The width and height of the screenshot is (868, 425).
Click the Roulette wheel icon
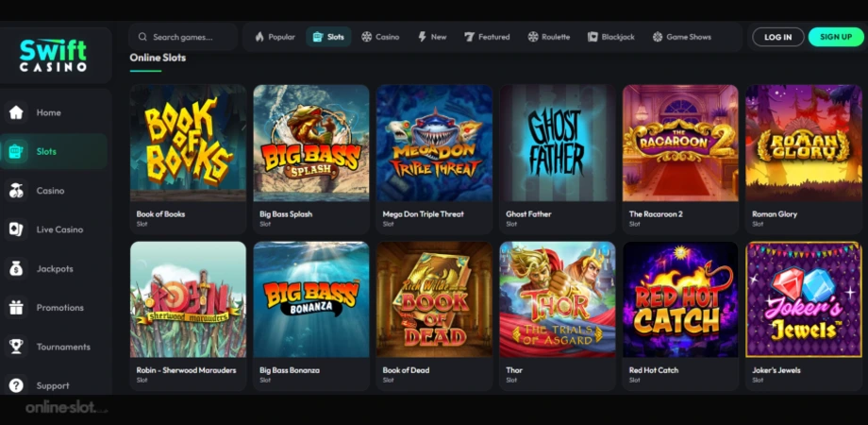pos(532,37)
